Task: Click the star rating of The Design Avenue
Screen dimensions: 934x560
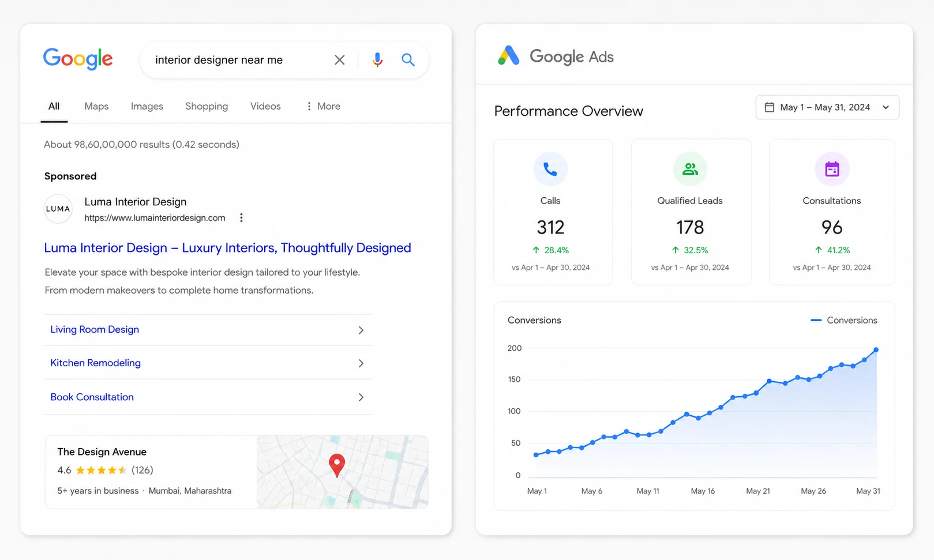Action: point(102,470)
